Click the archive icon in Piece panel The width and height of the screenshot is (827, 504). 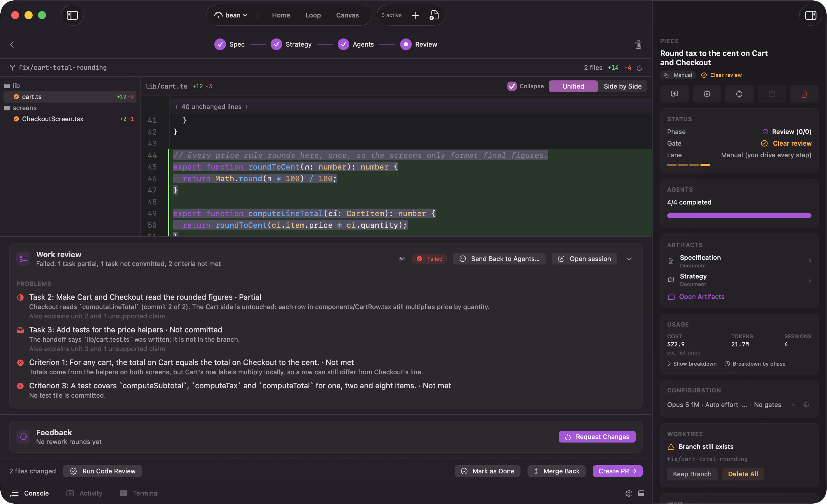click(x=772, y=94)
